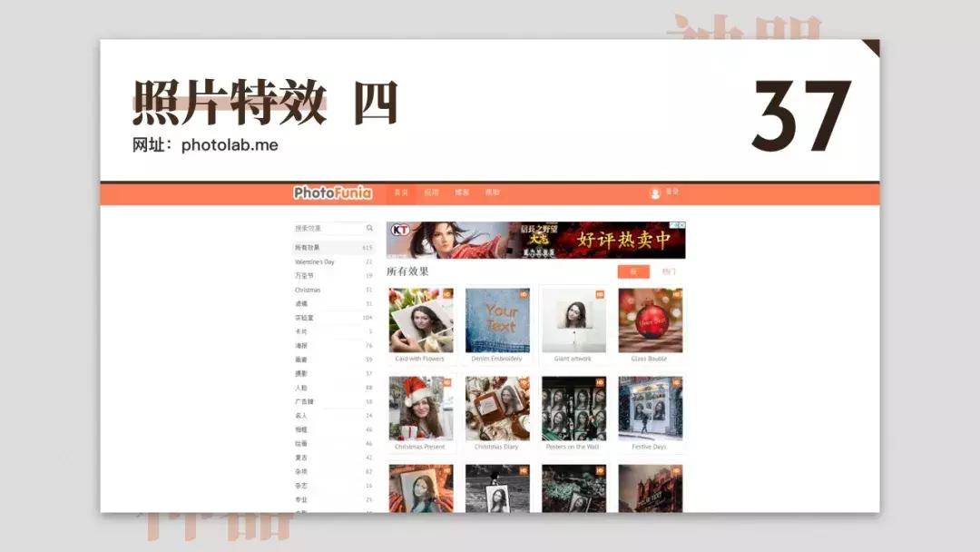
Task: Click the Denim Embroidery caption
Action: (x=496, y=359)
